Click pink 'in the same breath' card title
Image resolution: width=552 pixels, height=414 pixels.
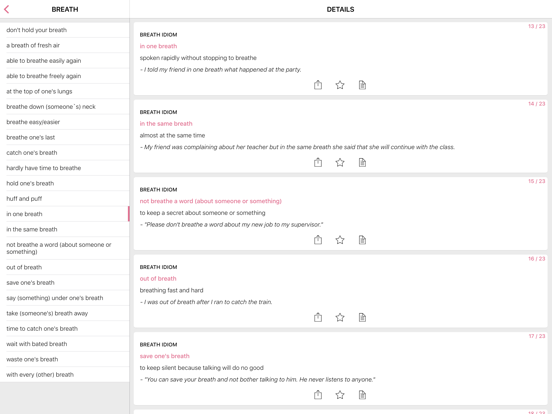[166, 124]
